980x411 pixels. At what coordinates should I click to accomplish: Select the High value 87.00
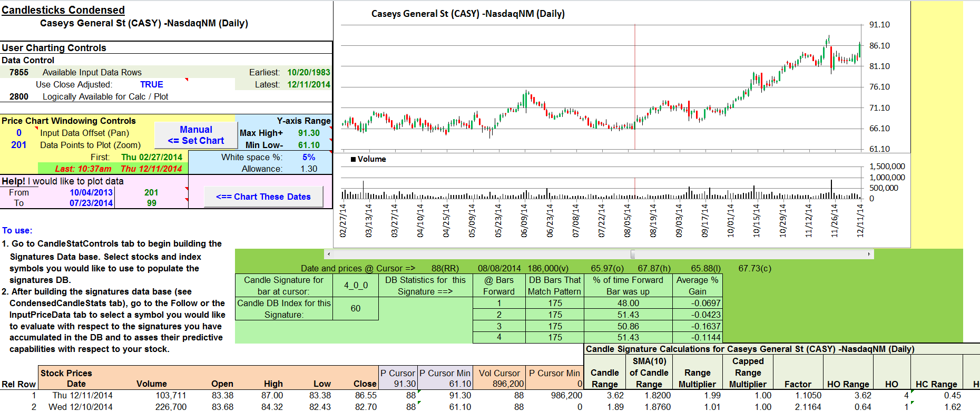click(x=272, y=395)
